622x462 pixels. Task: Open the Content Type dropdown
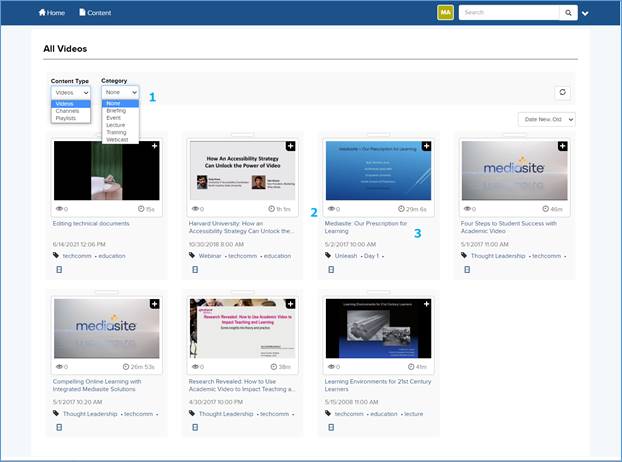pos(71,92)
